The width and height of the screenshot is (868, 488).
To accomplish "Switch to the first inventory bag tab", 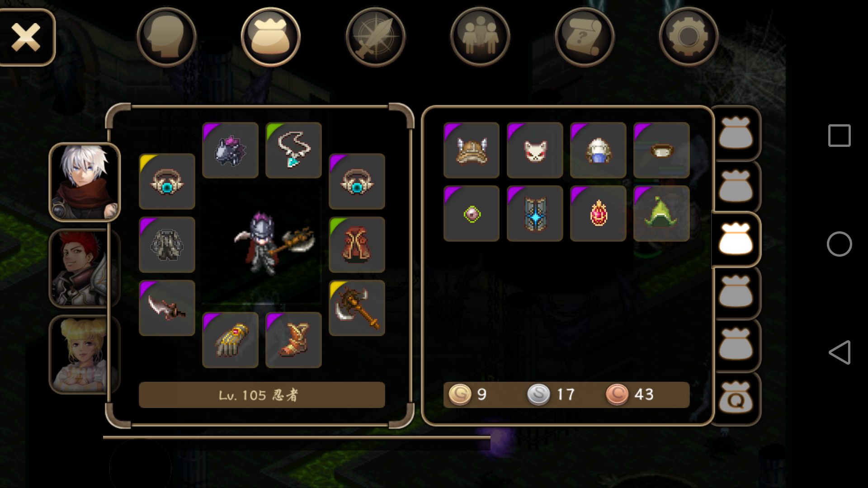I will pyautogui.click(x=736, y=133).
